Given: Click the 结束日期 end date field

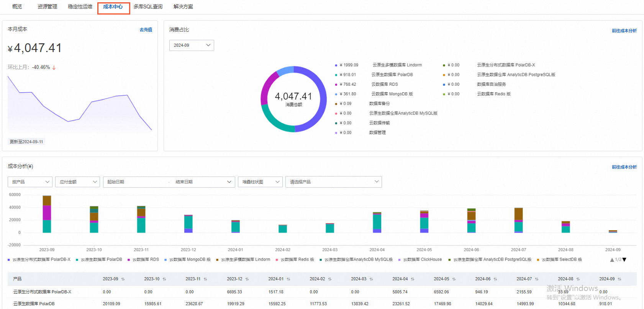Looking at the screenshot, I should pyautogui.click(x=199, y=182).
